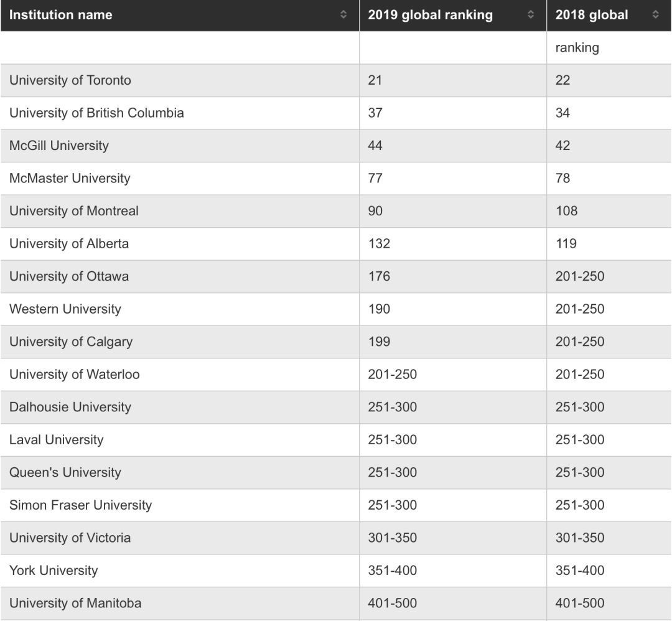The width and height of the screenshot is (672, 621).
Task: Click McGill University in the table
Action: click(x=59, y=146)
